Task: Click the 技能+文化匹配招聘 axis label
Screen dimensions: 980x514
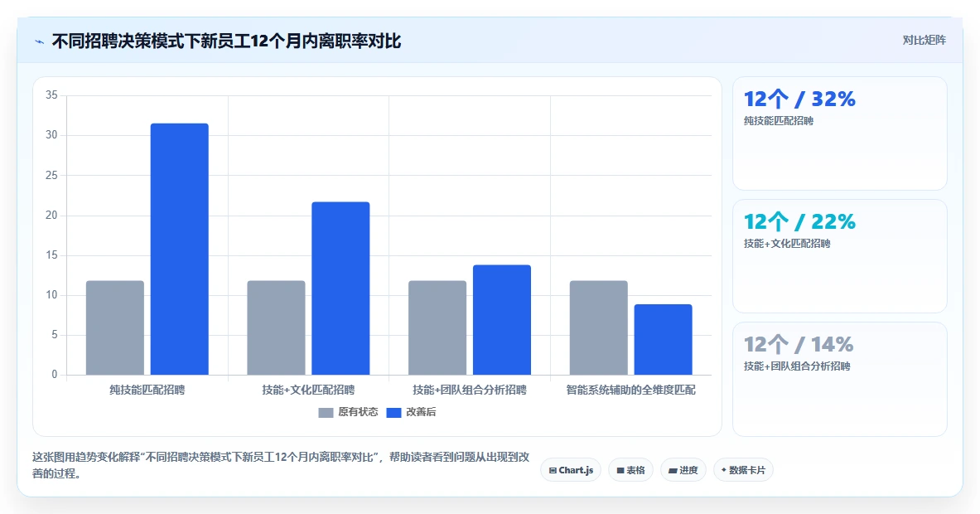Action: click(308, 390)
